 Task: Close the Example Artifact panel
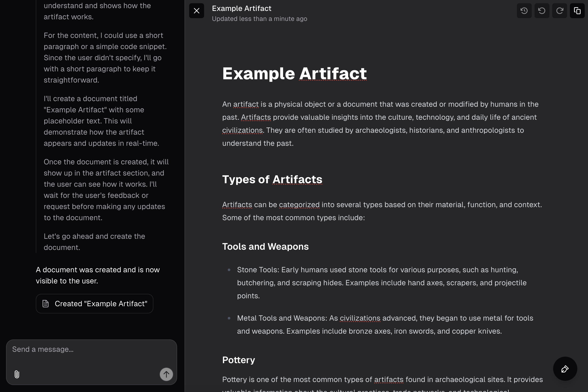[x=196, y=11]
